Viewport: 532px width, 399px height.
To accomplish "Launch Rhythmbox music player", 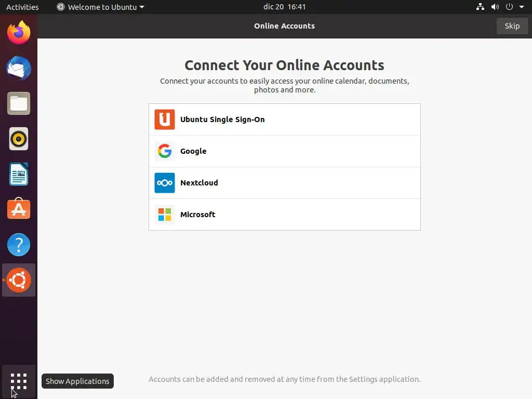I will pyautogui.click(x=19, y=139).
